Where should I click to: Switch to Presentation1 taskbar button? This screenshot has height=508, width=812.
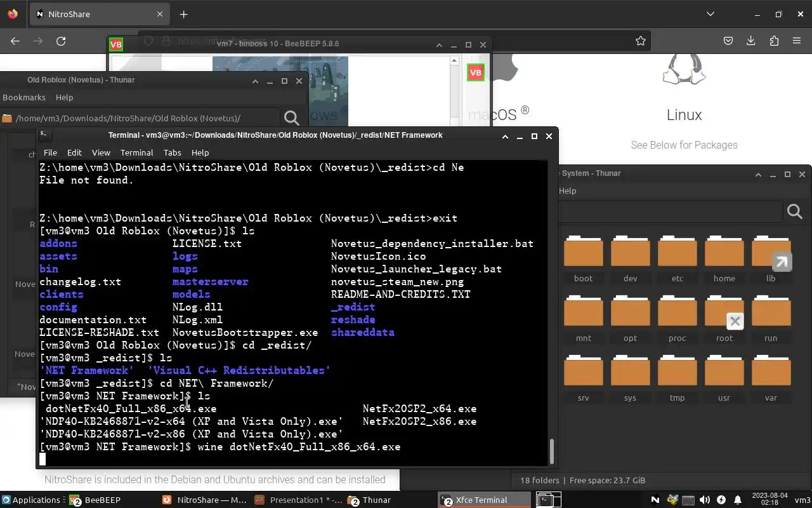coord(298,500)
